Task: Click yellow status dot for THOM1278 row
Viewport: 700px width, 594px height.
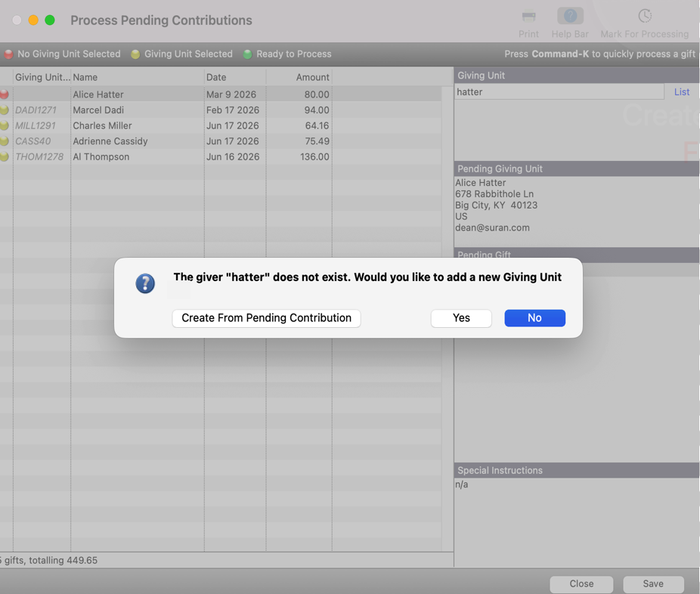Action: (x=5, y=156)
